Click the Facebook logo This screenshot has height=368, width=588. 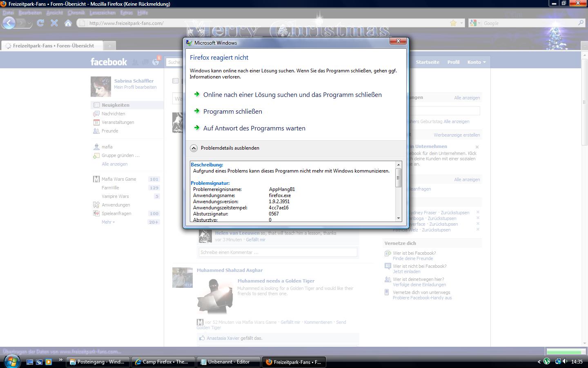click(x=109, y=62)
